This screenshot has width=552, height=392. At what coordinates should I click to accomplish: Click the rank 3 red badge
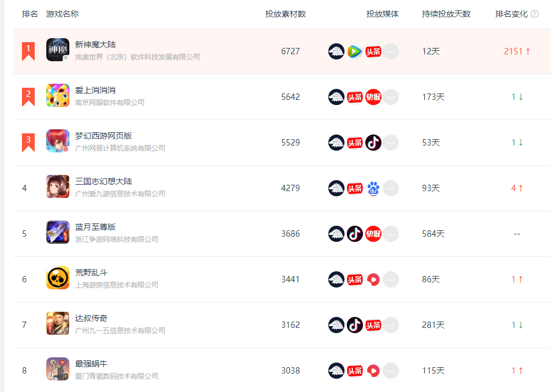pyautogui.click(x=28, y=143)
